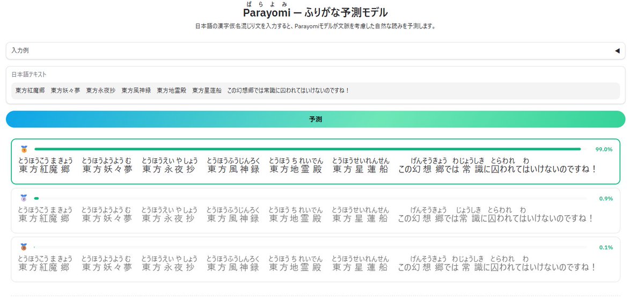Viewport: 644px width, 299px height.
Task: Click the second result's この幻想郷では sentence
Action: (496, 215)
